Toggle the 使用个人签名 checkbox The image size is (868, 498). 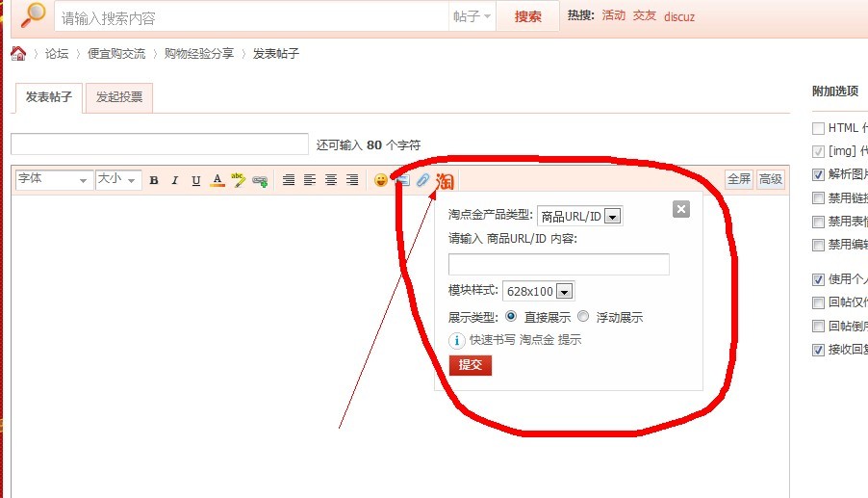(818, 279)
